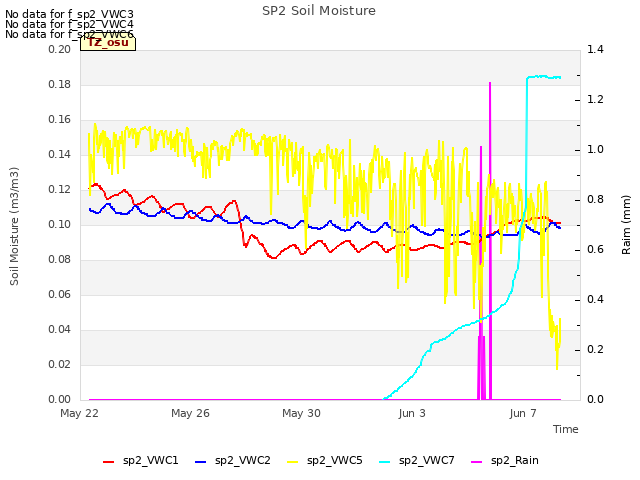Click the sp2_VWC2 legend entry

tap(233, 461)
